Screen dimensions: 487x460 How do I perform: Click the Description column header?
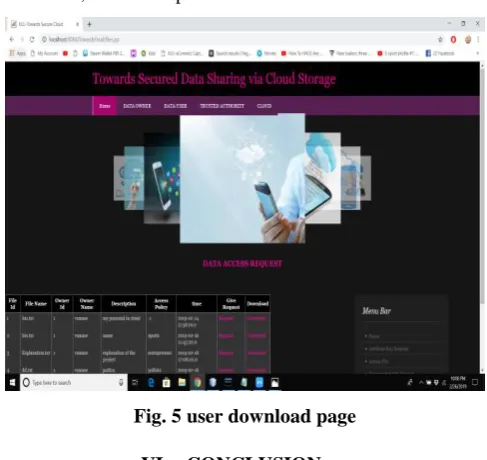pos(123,304)
